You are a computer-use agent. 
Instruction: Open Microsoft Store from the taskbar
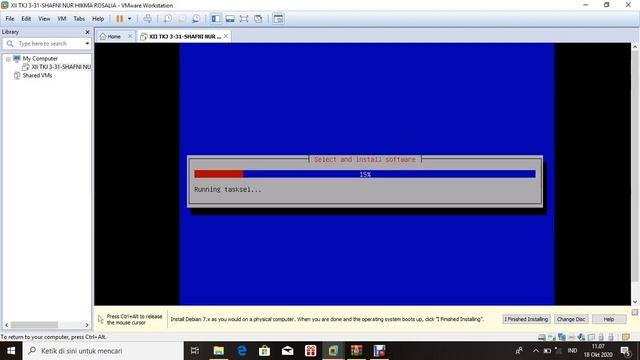point(264,351)
